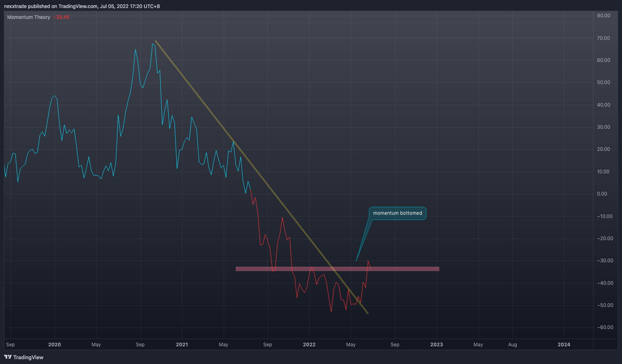Click the 2021 time axis label
This screenshot has width=622, height=364.
point(182,345)
